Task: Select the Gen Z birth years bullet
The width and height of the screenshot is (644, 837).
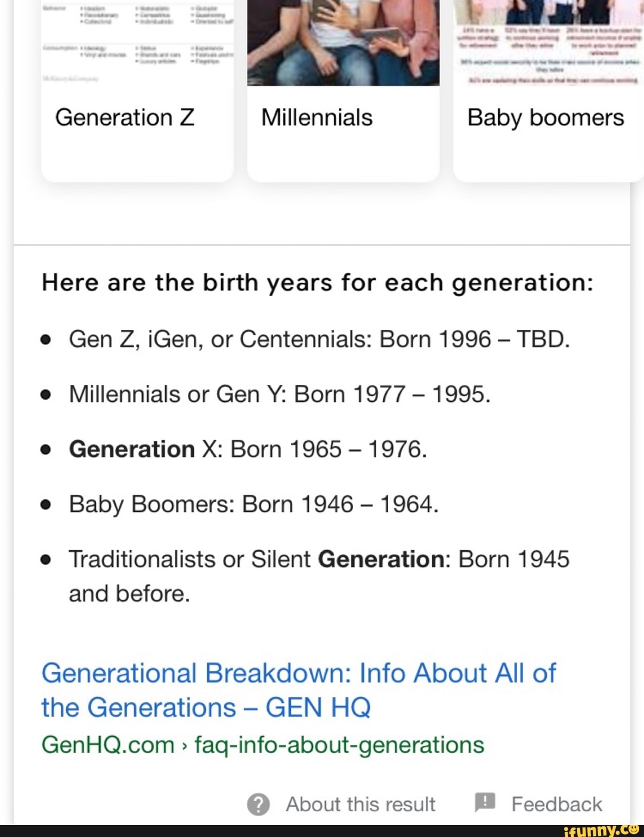Action: point(320,338)
